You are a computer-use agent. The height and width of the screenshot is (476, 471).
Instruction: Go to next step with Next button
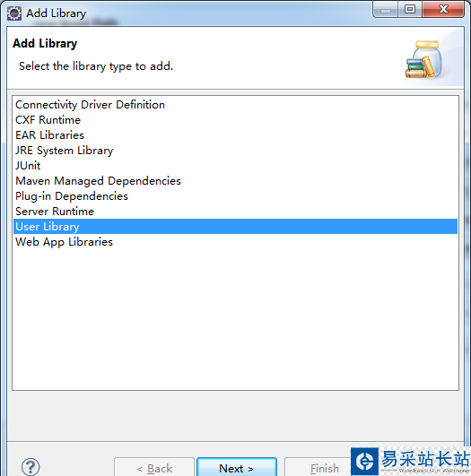coord(237,468)
